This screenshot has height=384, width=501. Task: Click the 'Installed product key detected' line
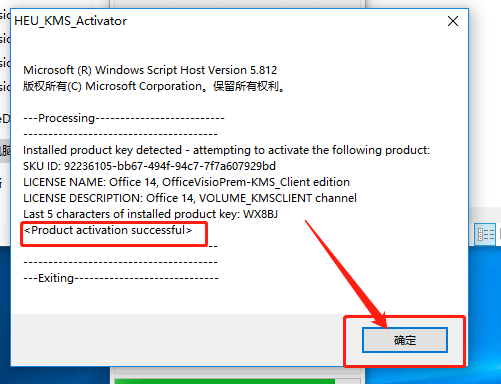[226, 150]
